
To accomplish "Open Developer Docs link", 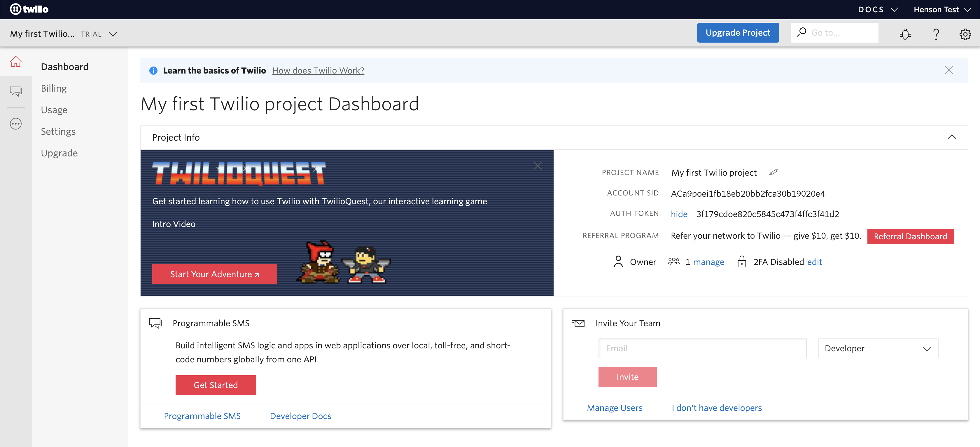I will tap(300, 416).
